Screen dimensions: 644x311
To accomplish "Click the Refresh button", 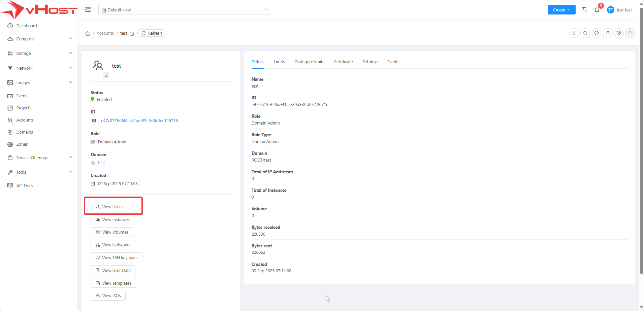I will coord(152,33).
